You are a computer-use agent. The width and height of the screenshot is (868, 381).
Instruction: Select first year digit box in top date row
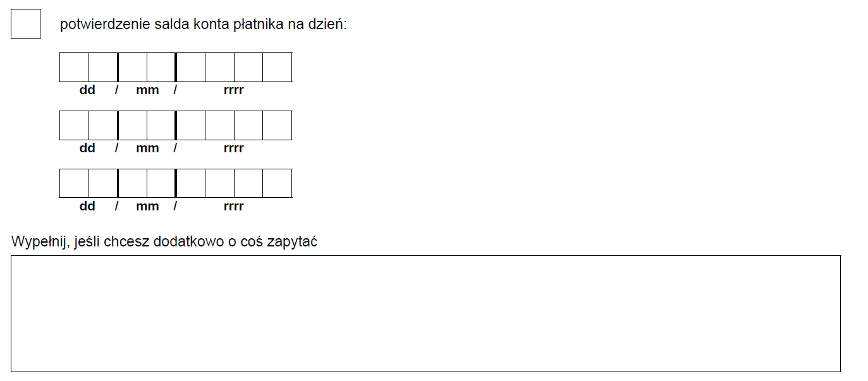(x=191, y=67)
